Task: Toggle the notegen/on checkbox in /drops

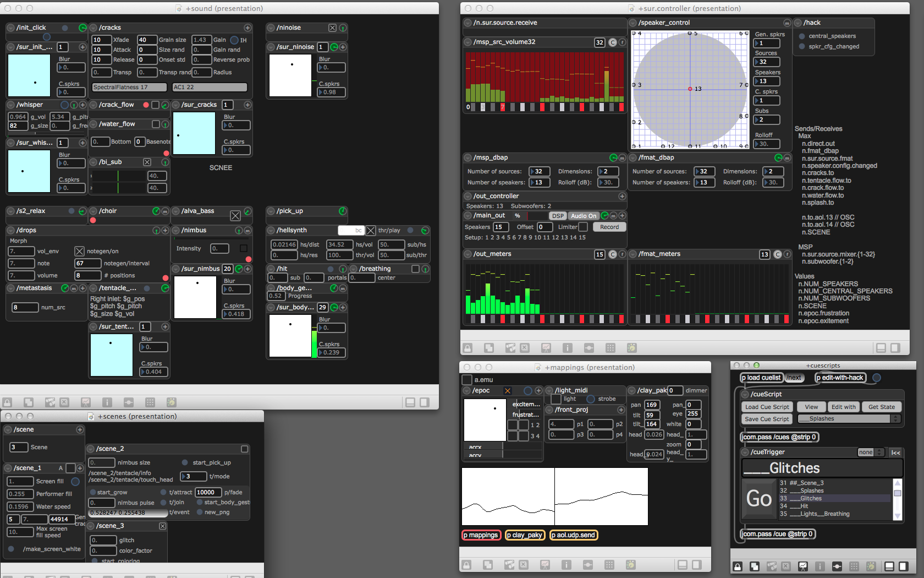Action: point(79,252)
